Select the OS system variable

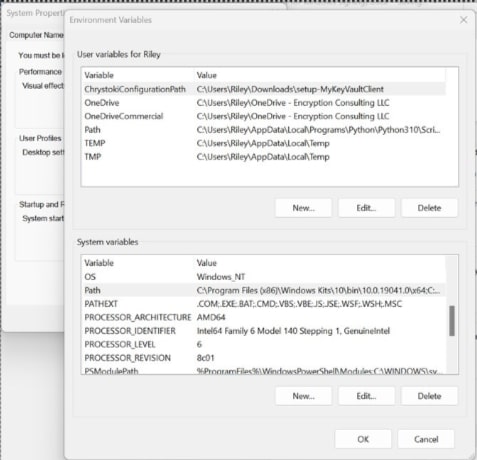coord(263,277)
